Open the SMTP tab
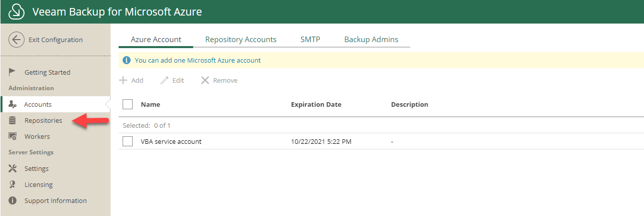Image resolution: width=644 pixels, height=216 pixels. tap(310, 40)
